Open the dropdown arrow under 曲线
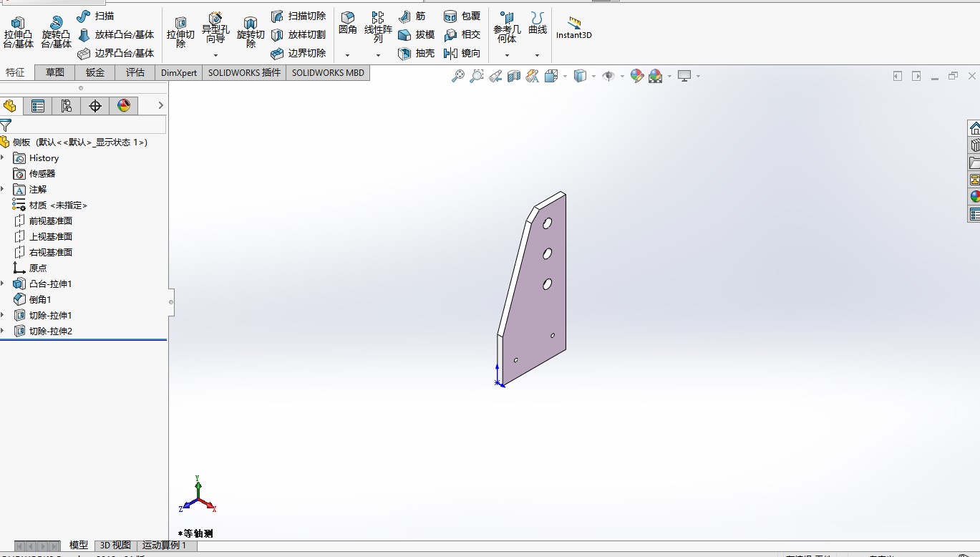The width and height of the screenshot is (980, 557). click(x=538, y=55)
